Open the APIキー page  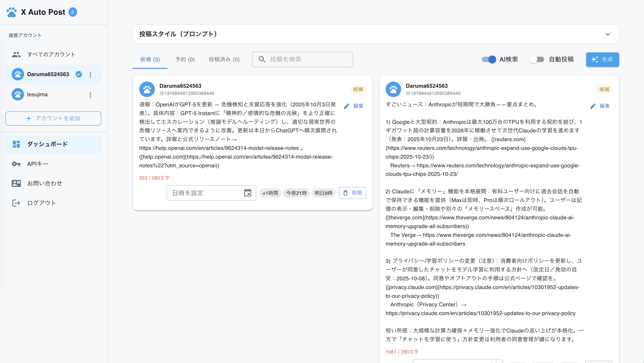tap(53, 164)
